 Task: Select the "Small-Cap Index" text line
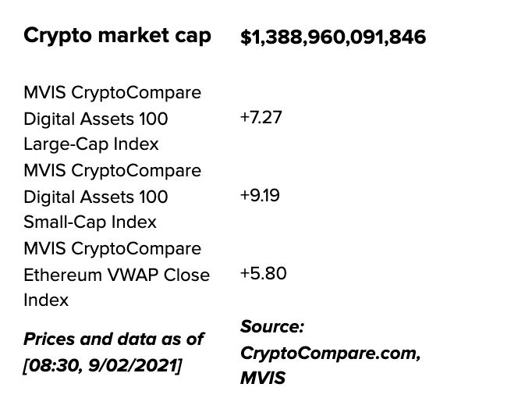90,222
